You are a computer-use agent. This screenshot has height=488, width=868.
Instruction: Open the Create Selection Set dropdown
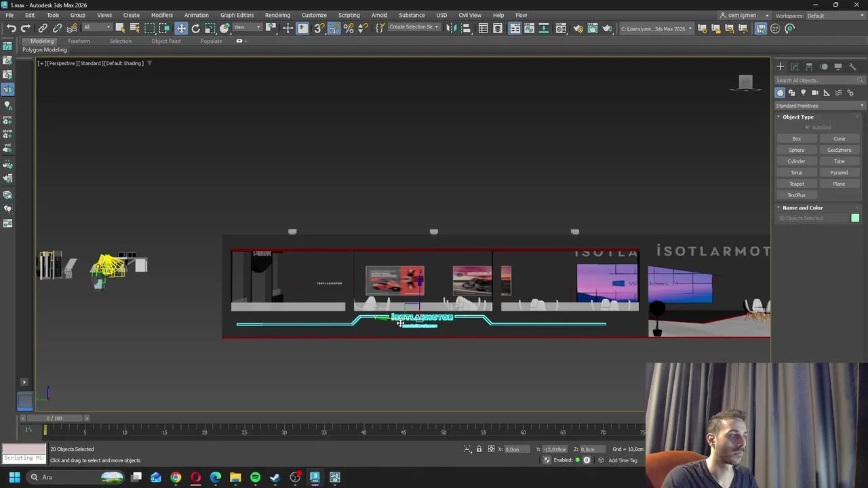tap(414, 28)
